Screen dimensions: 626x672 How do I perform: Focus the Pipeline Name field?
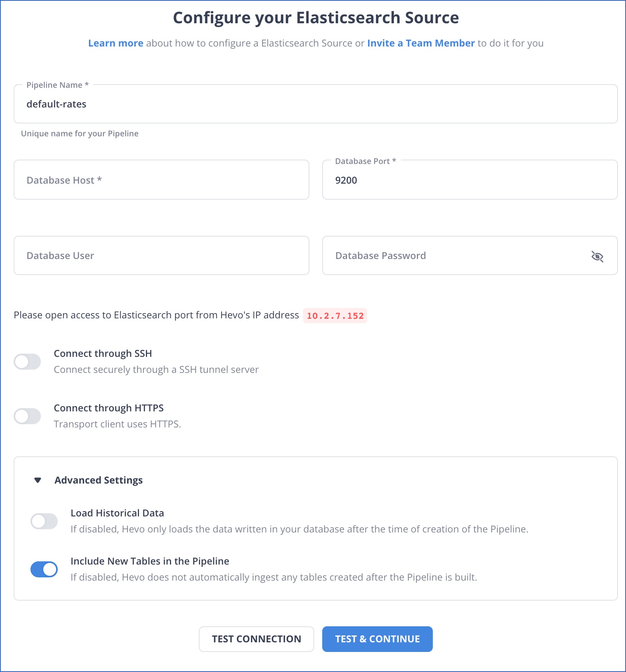[x=316, y=104]
